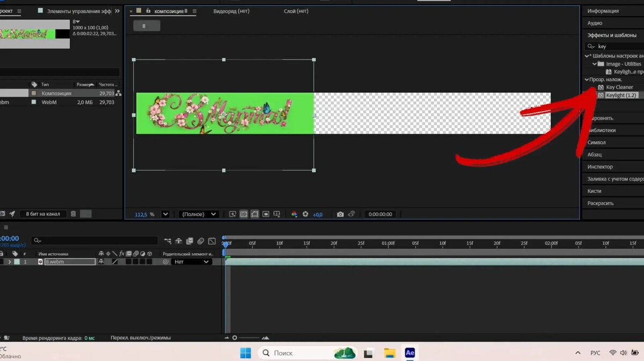644x361 pixels.
Task: Open the Кисти panel
Action: click(x=594, y=191)
